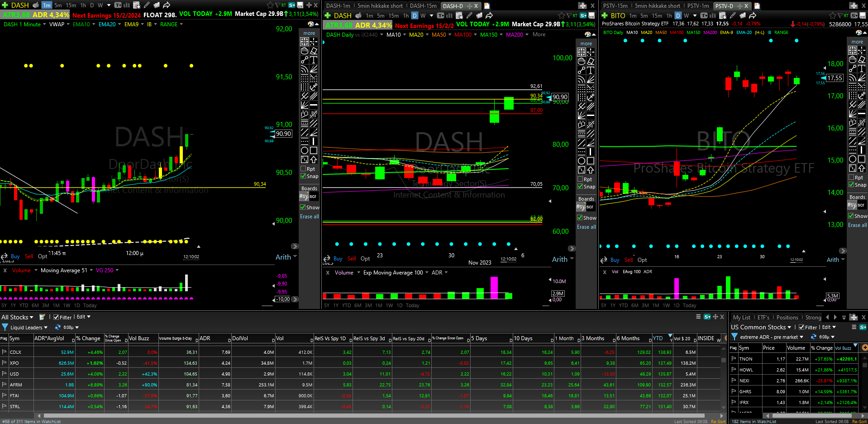Click the color palette icon on DASH daily chart

coord(588,34)
